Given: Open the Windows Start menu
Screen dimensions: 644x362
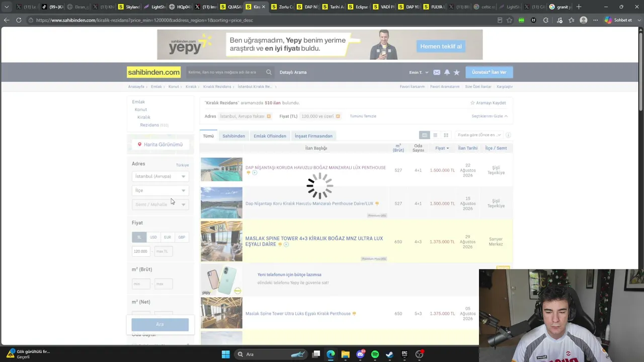Looking at the screenshot, I should point(225,354).
